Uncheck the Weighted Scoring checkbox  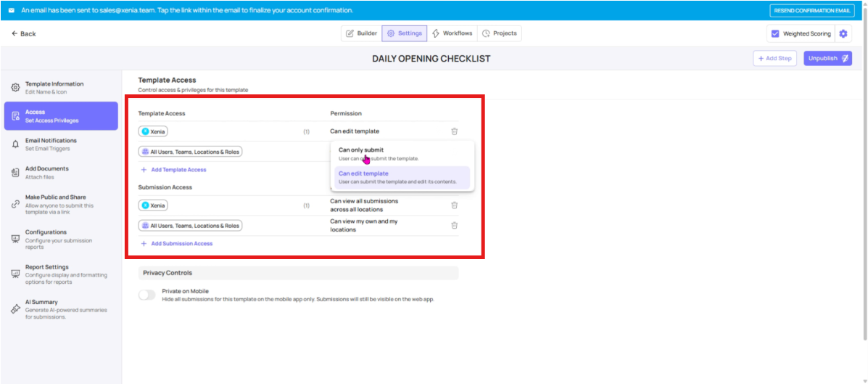[x=774, y=34]
